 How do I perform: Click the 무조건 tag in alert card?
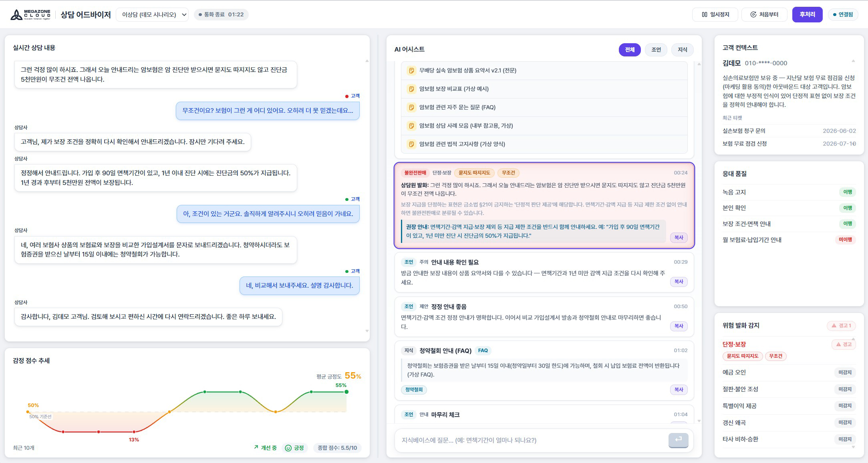[508, 173]
